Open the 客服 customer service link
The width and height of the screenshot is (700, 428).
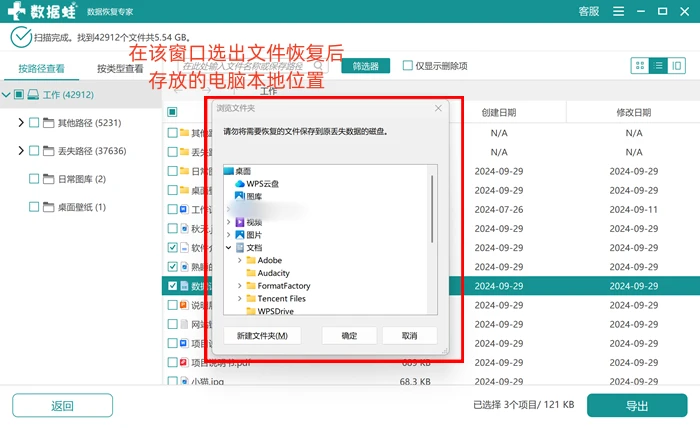pos(588,11)
